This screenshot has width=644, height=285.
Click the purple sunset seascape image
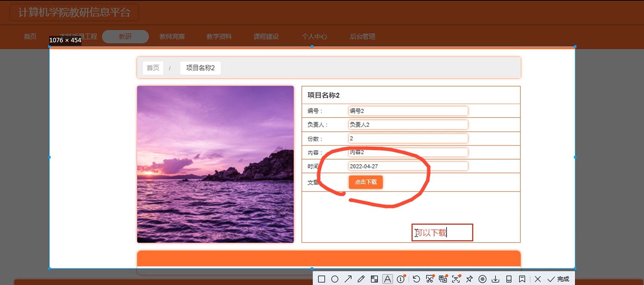tap(215, 164)
